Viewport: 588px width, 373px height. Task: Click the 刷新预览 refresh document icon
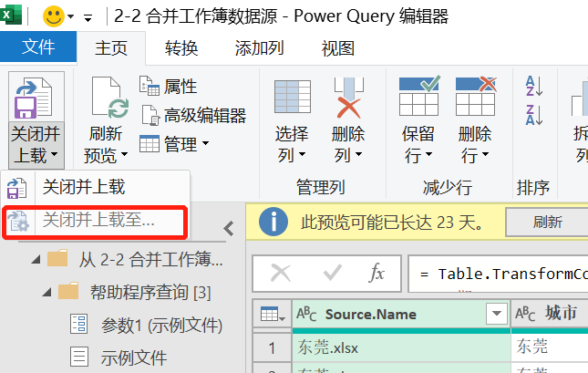click(x=110, y=98)
